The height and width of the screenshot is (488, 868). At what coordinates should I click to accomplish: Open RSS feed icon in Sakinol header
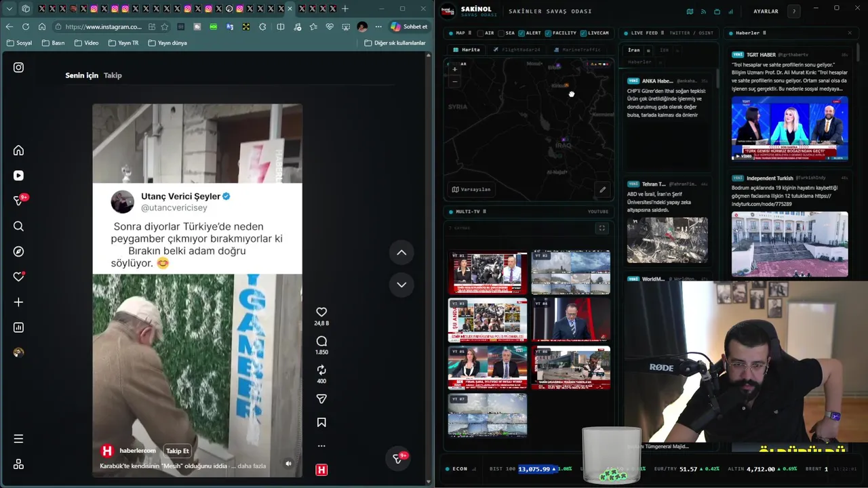click(703, 12)
